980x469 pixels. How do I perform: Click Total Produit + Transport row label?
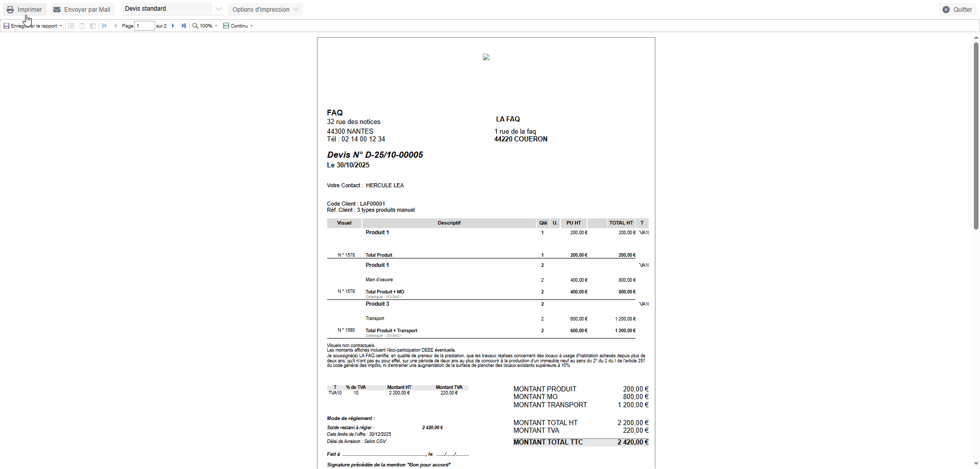click(391, 331)
